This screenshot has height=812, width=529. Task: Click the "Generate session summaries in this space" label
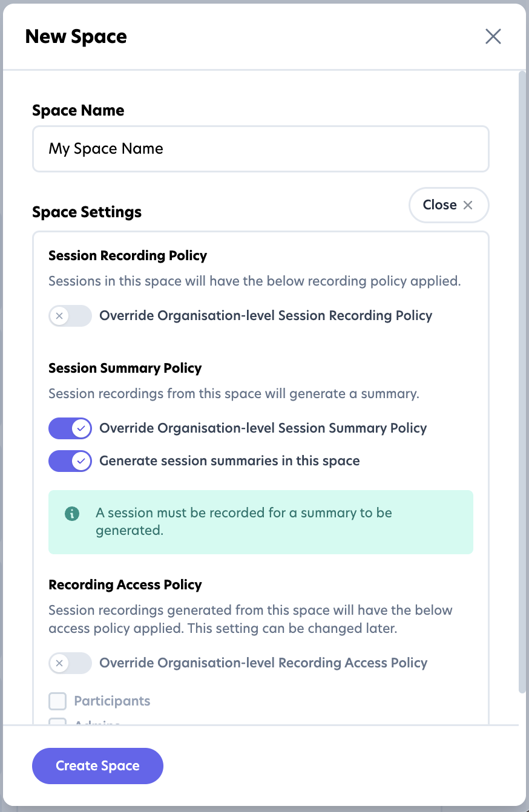229,461
